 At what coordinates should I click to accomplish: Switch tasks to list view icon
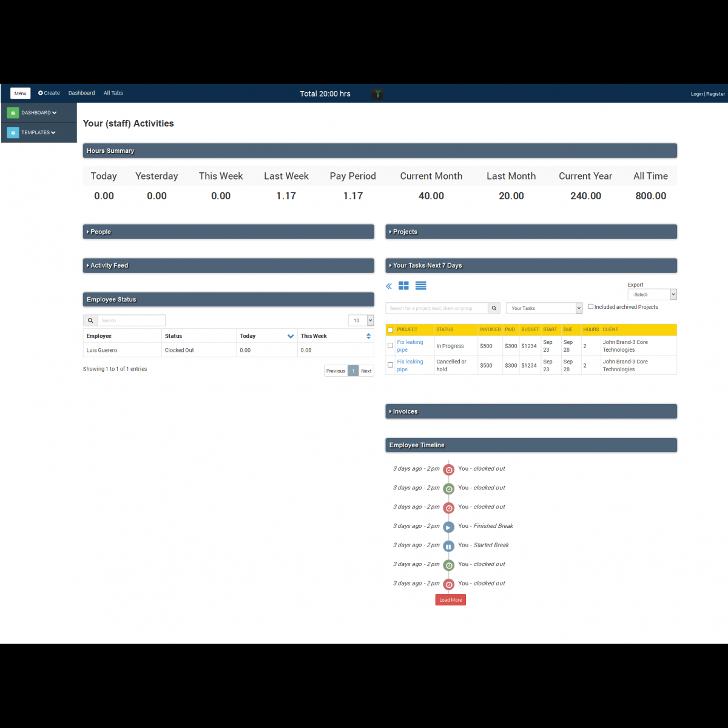tap(420, 286)
